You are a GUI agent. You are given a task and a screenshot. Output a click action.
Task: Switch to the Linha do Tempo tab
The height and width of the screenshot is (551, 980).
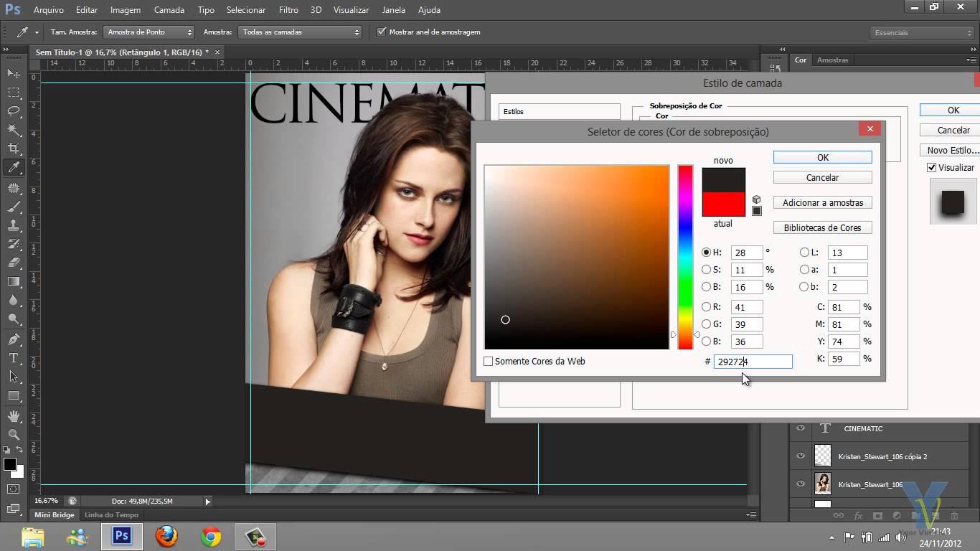pyautogui.click(x=111, y=515)
